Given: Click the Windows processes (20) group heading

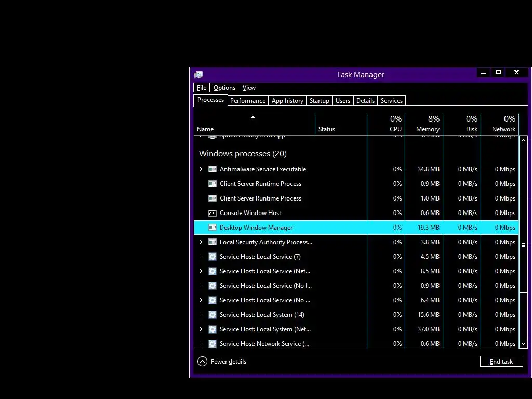Looking at the screenshot, I should pos(243,154).
